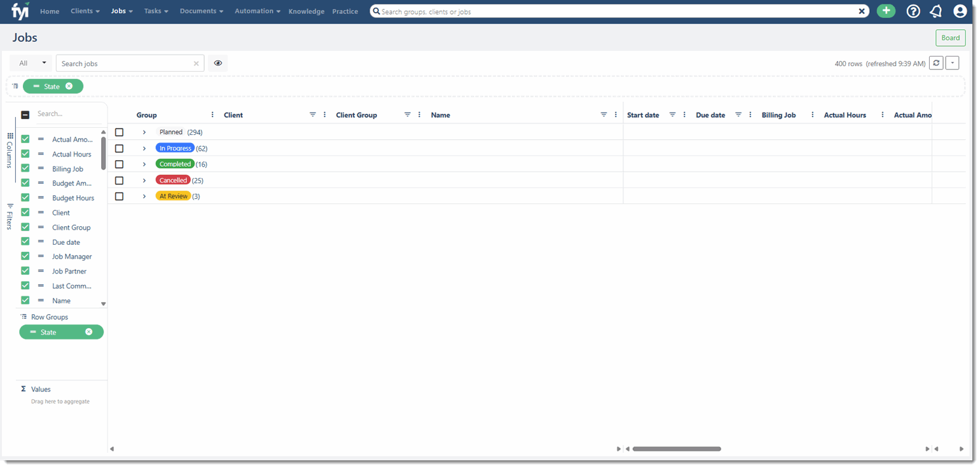Open the dropdown arrow beside refresh
The height and width of the screenshot is (468, 980).
(952, 63)
